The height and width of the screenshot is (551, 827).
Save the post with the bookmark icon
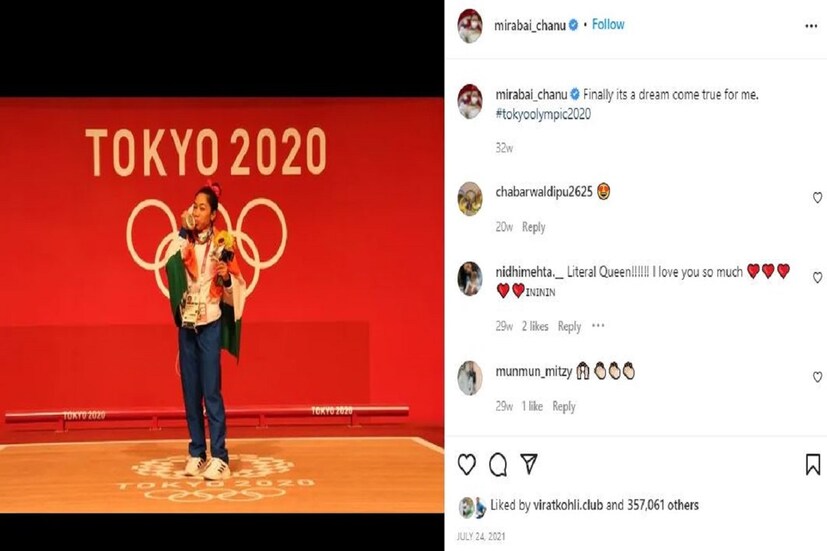coord(813,465)
